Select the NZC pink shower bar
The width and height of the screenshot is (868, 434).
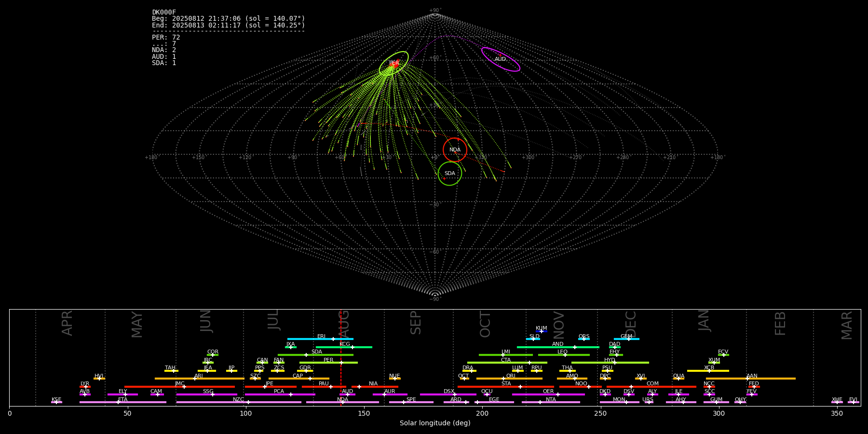pos(239,402)
